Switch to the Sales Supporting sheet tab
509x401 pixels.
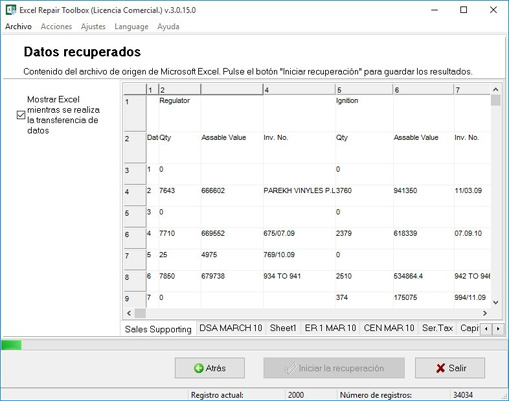click(158, 329)
